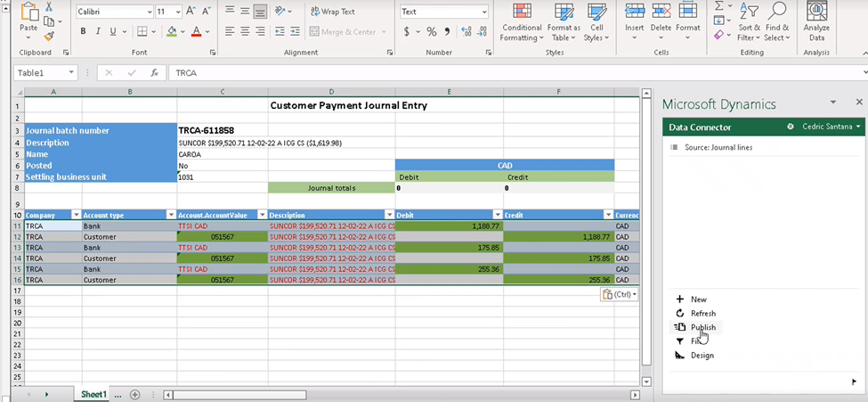Apply the green fill color bucket
868x402 pixels.
(172, 31)
